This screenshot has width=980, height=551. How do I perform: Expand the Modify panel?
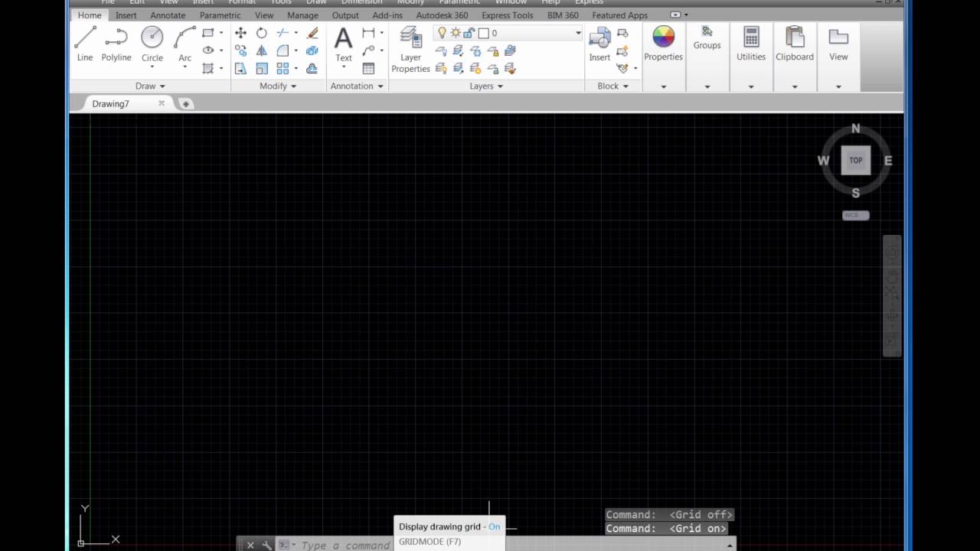278,86
